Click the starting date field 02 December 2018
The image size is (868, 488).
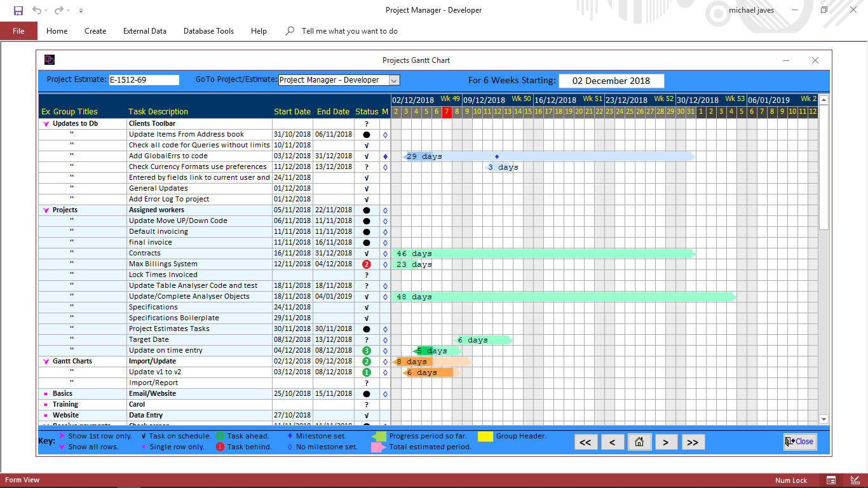[611, 81]
